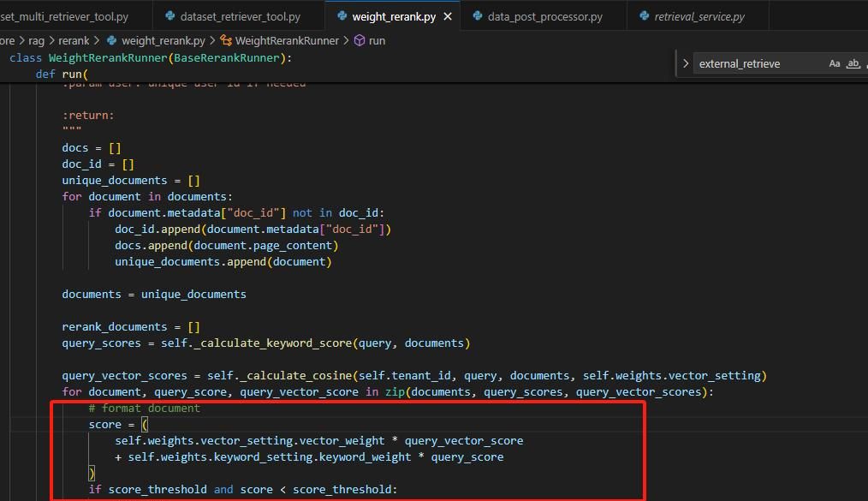This screenshot has height=501, width=868.
Task: Open the rag folder breadcrumb dropdown
Action: [36, 40]
